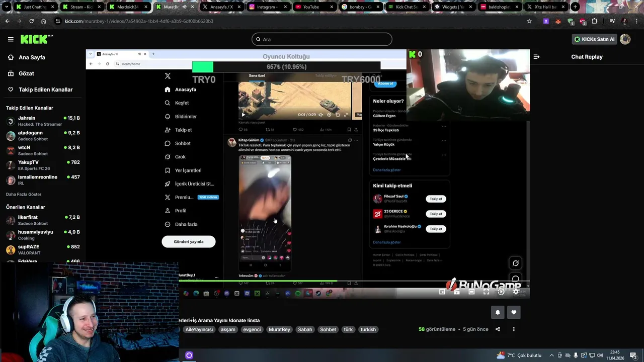Select the Sabah tag

point(305,329)
